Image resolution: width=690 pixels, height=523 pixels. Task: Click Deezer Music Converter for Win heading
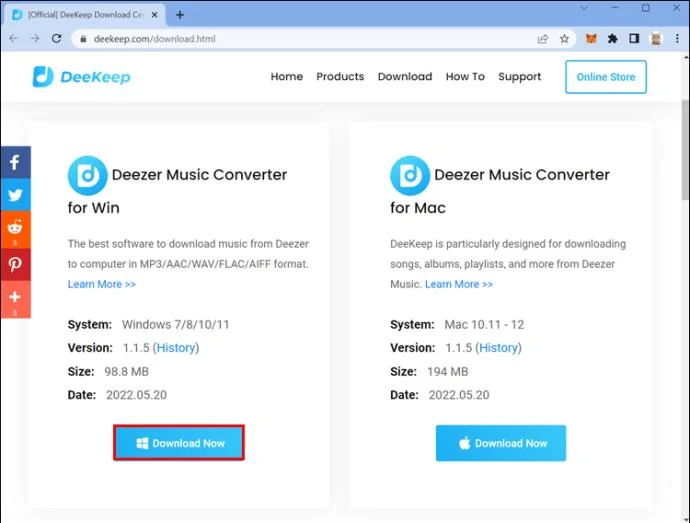(177, 191)
